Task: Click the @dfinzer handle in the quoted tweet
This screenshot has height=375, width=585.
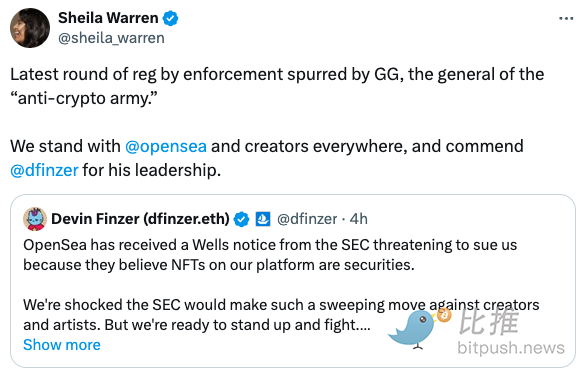Action: 307,219
